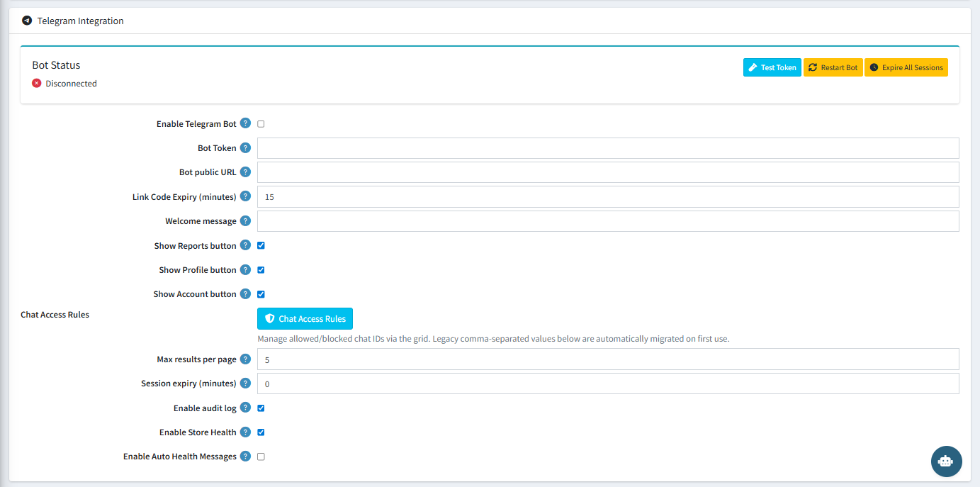Viewport: 980px width, 487px height.
Task: Click the help icon beside Show Profile button
Action: (x=245, y=269)
